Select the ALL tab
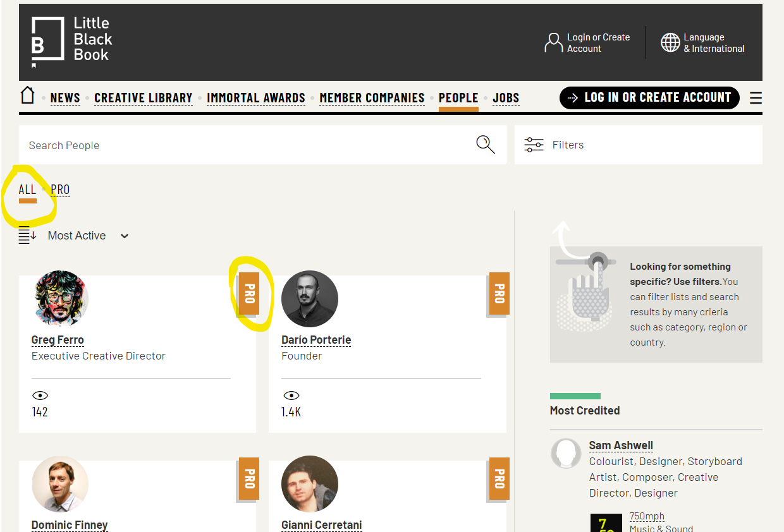Screen dimensions: 784x532 pos(27,190)
